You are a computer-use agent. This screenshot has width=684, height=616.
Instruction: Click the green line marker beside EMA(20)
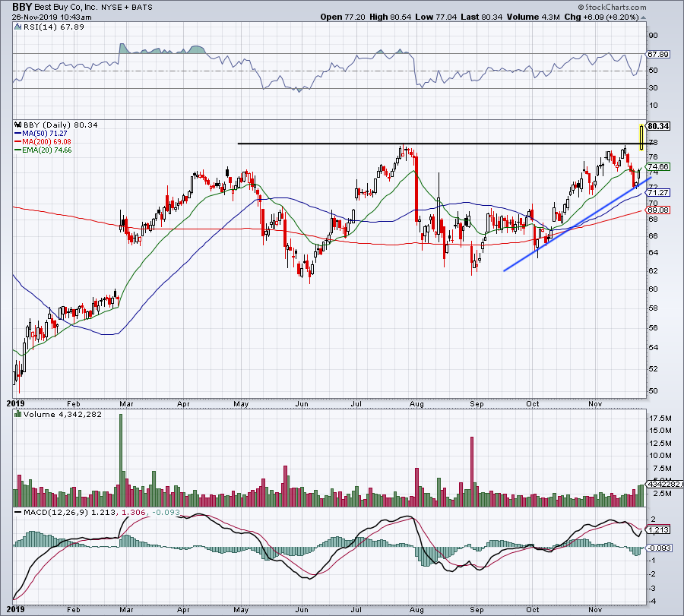(17, 150)
